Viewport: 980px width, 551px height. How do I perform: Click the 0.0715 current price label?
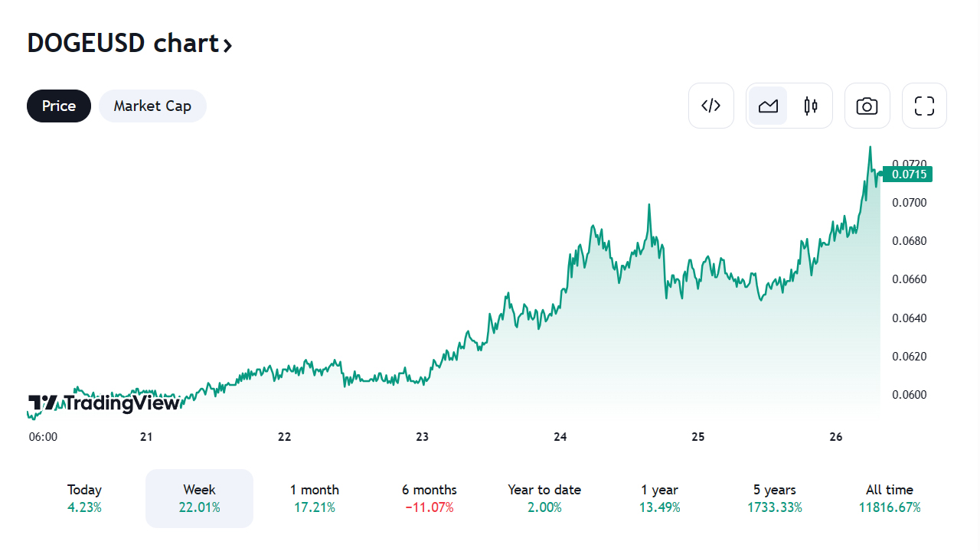click(x=909, y=174)
